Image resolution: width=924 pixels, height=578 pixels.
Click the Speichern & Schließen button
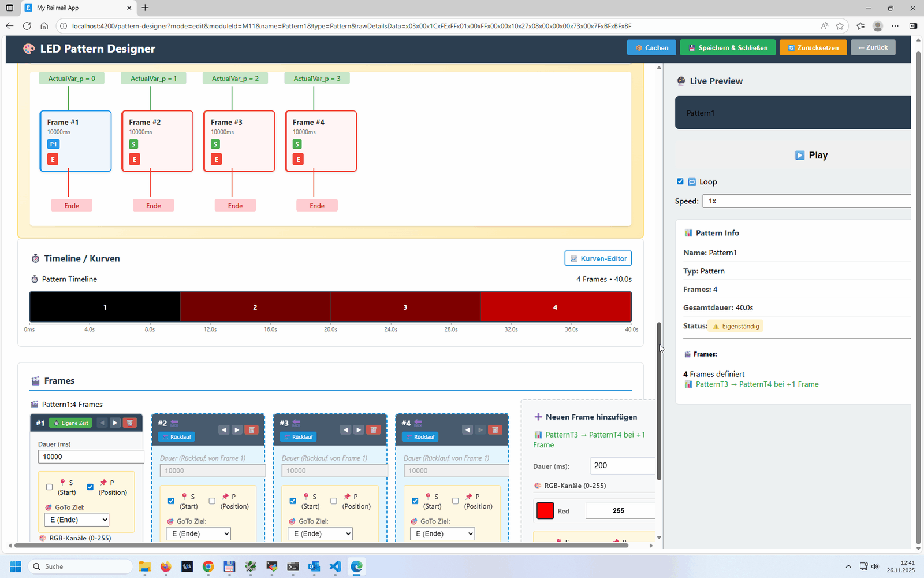[728, 48]
